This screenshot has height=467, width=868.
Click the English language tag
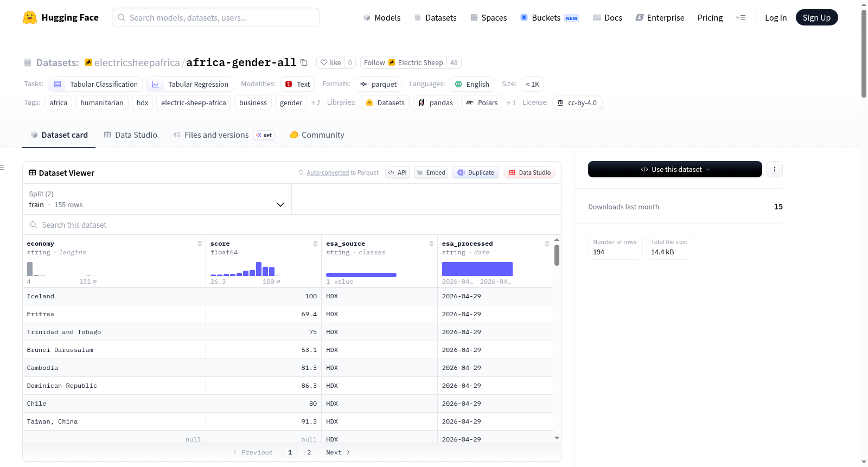pos(472,84)
